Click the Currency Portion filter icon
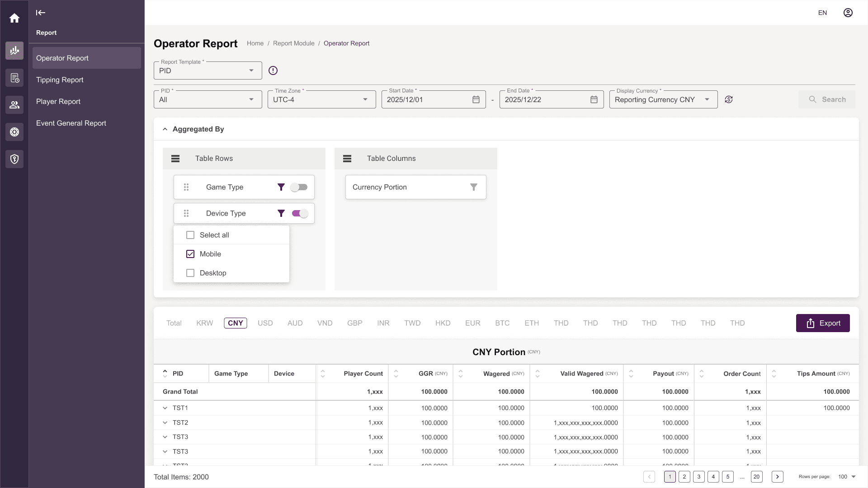The height and width of the screenshot is (488, 868). [x=474, y=187]
